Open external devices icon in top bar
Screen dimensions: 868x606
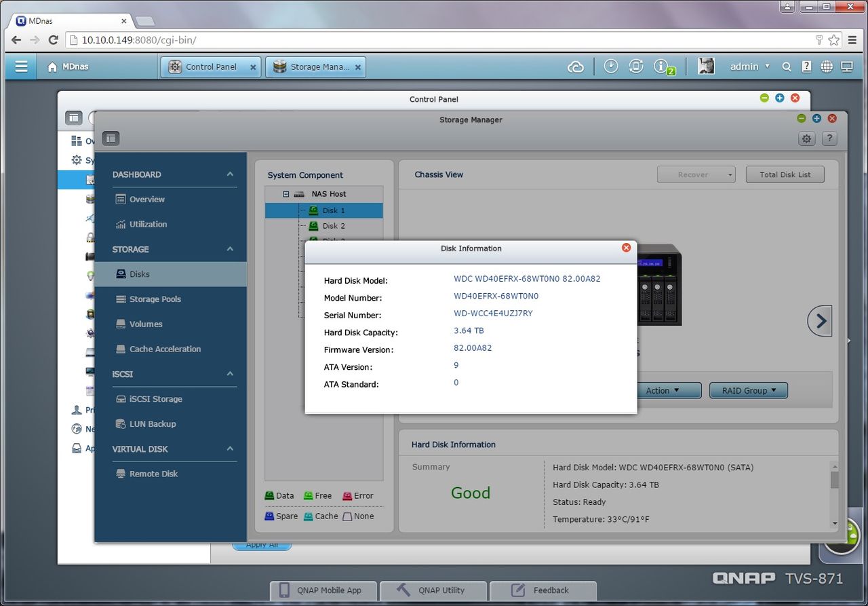636,67
